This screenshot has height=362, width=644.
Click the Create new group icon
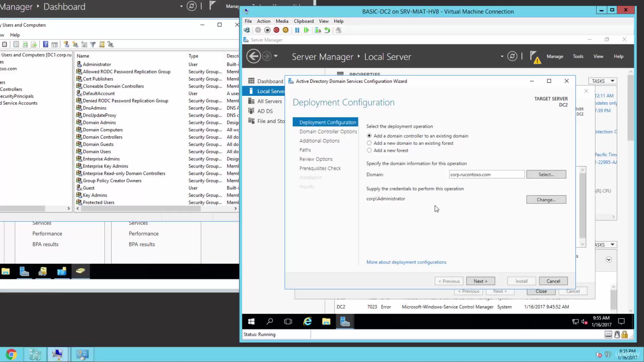click(75, 44)
